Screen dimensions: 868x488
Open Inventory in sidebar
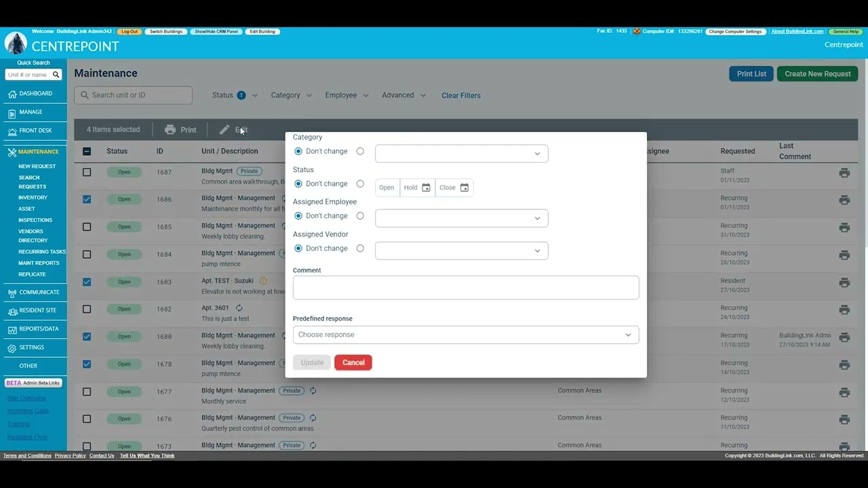33,197
